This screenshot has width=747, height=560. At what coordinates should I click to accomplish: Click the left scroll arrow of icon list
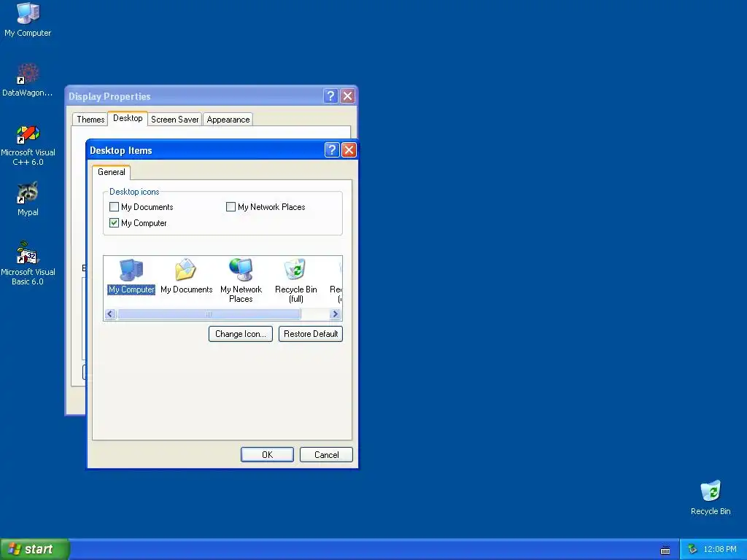[110, 314]
